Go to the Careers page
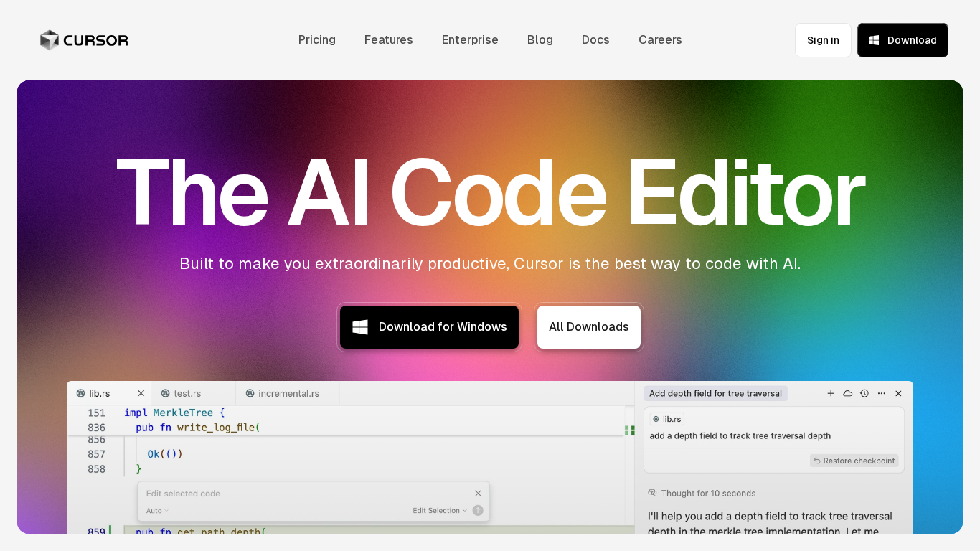The height and width of the screenshot is (551, 980). pyautogui.click(x=660, y=40)
